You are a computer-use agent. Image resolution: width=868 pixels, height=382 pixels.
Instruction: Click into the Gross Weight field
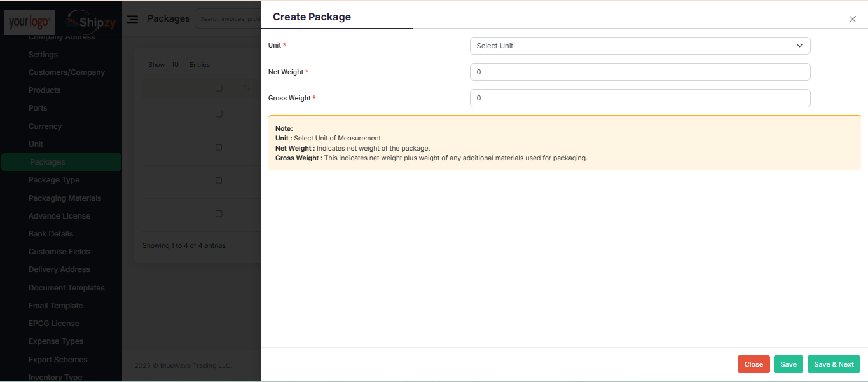point(640,98)
